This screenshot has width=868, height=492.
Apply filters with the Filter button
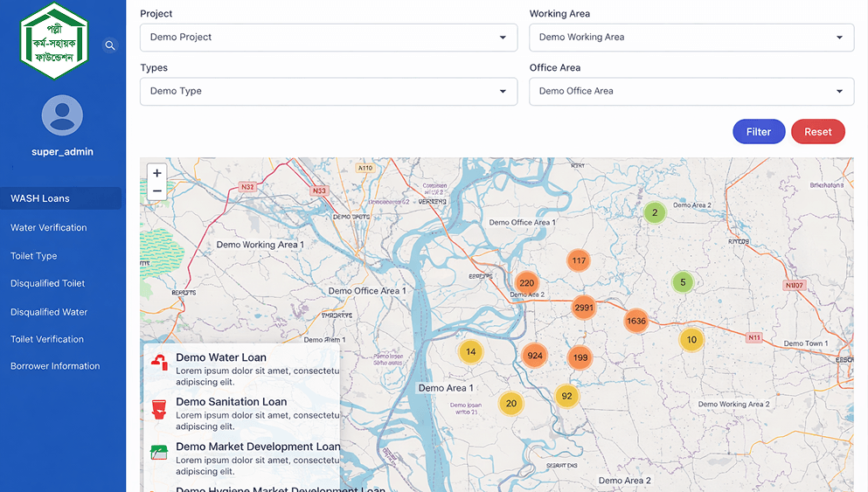(x=758, y=132)
